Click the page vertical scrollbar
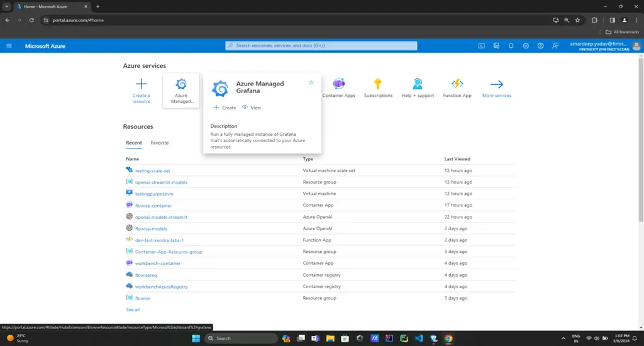This screenshot has height=346, width=644. tap(641, 140)
